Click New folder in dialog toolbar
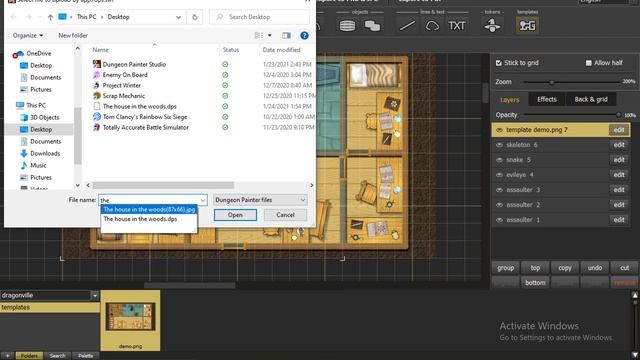Screen dimensions: 640x360 click(x=73, y=36)
